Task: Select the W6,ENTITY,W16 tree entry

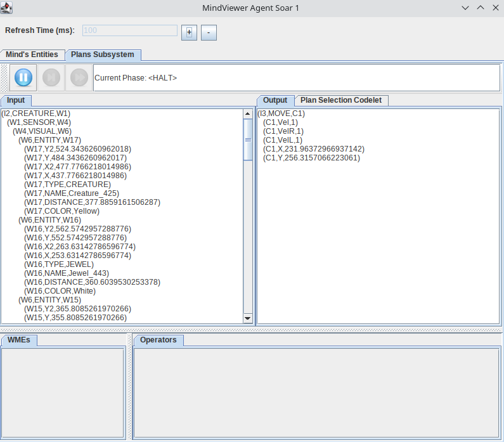Action: click(49, 220)
